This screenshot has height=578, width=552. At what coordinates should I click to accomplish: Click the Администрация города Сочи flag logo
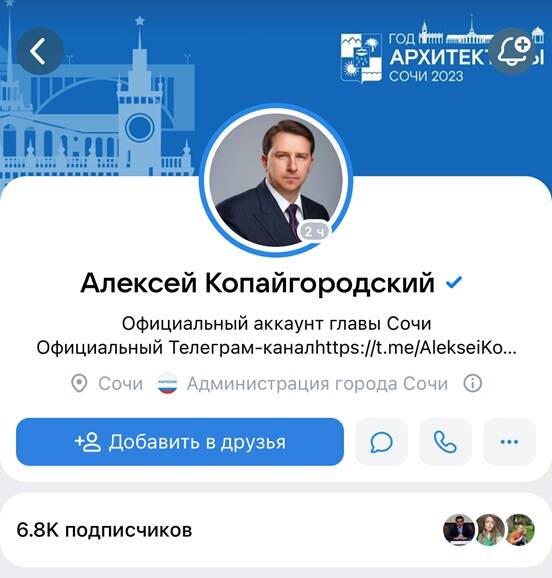[168, 383]
